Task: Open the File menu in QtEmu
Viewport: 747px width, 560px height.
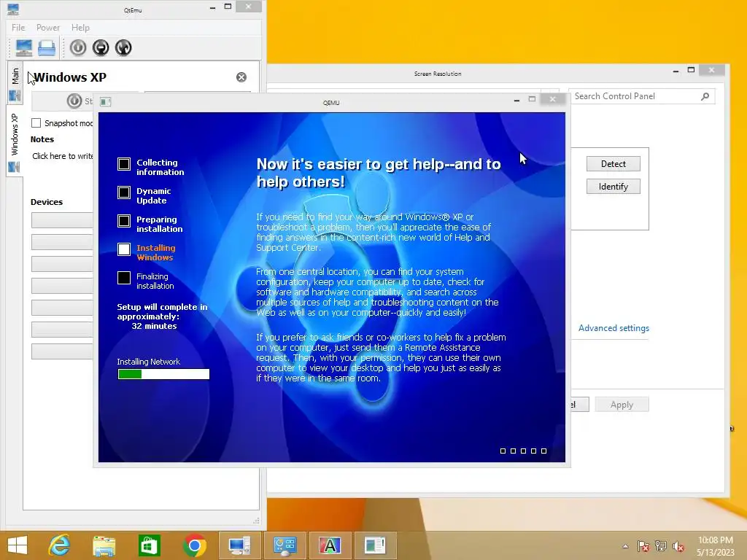Action: pyautogui.click(x=18, y=28)
